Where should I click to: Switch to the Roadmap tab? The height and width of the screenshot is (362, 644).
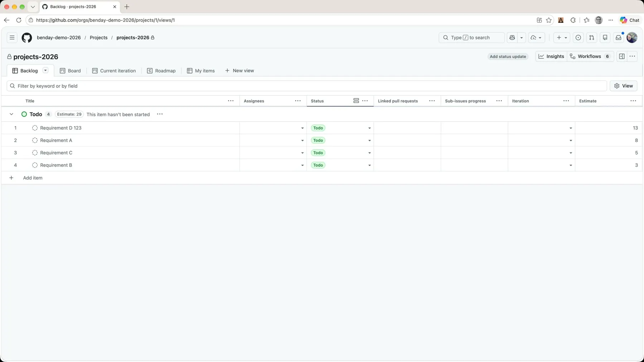pos(161,71)
